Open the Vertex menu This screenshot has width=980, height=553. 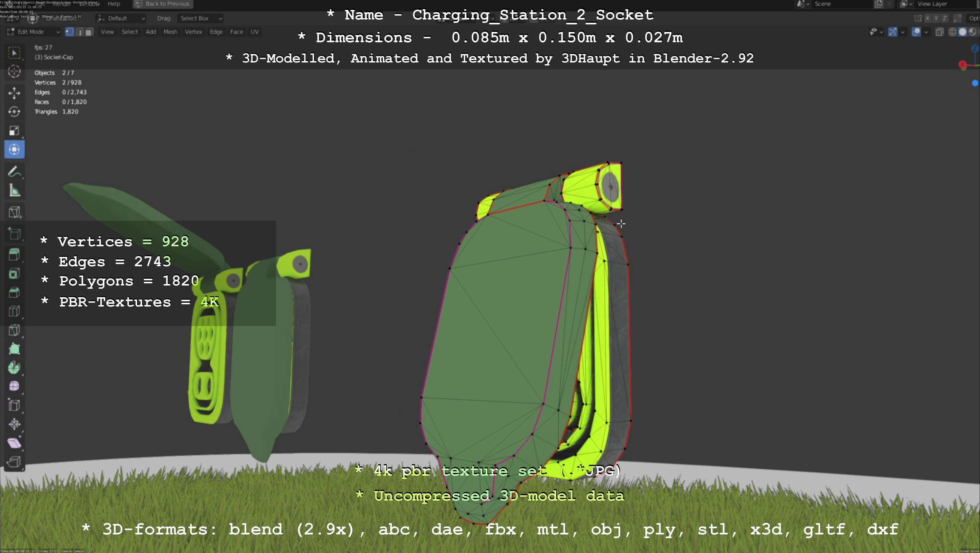click(193, 32)
